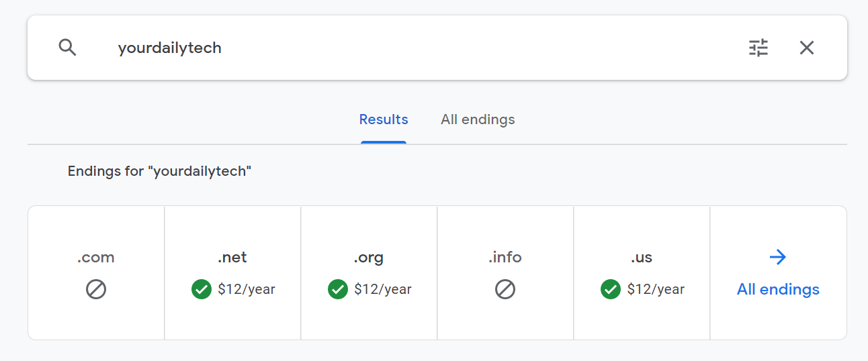Click the $12/year price for .net

coord(247,290)
